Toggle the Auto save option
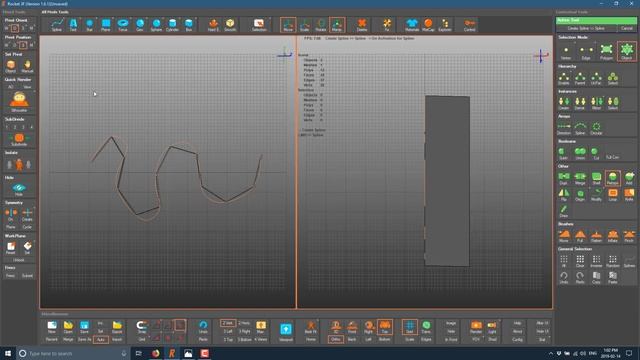This screenshot has height=360, width=640. [x=101, y=339]
